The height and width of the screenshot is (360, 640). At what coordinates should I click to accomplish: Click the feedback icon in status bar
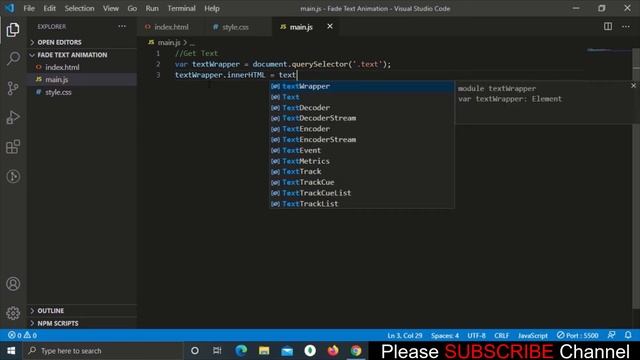point(611,335)
